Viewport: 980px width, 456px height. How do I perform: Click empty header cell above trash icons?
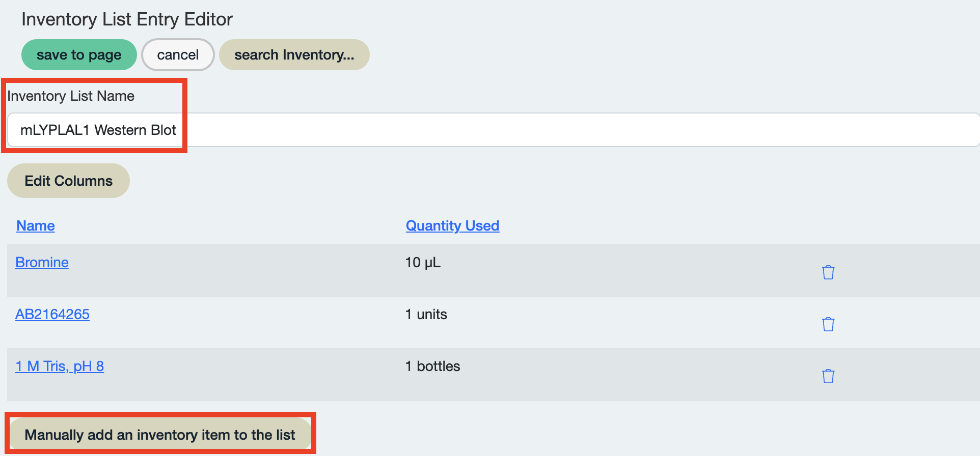pyautogui.click(x=828, y=225)
